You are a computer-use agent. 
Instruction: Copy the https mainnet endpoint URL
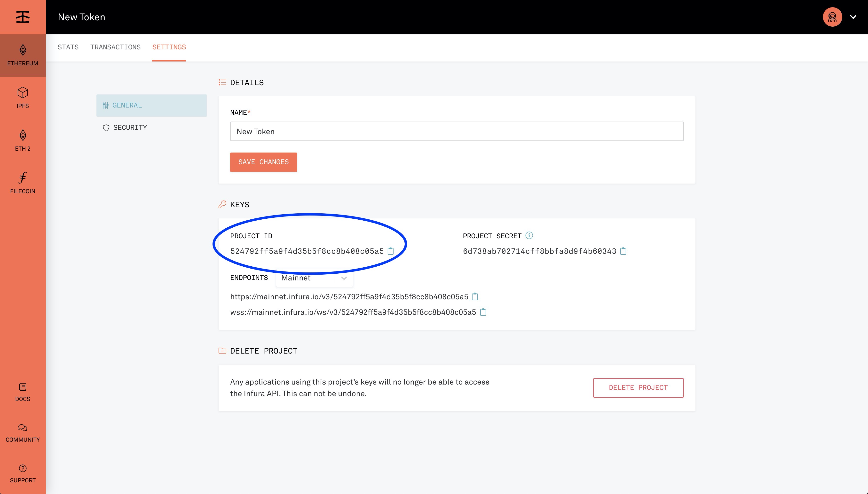(475, 297)
